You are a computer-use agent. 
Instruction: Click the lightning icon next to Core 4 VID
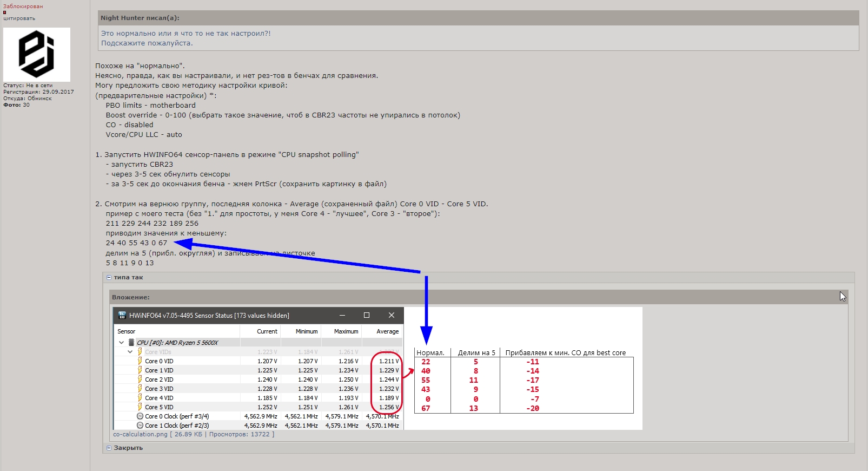140,398
